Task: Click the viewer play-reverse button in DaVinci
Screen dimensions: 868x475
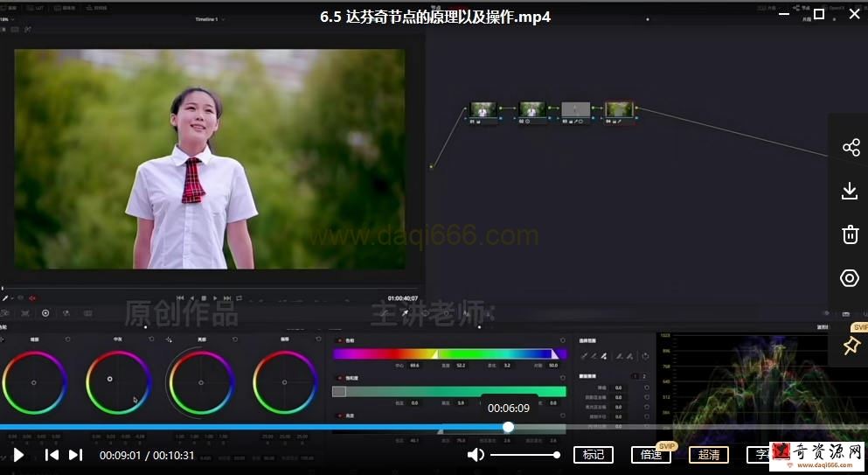Action: point(191,298)
